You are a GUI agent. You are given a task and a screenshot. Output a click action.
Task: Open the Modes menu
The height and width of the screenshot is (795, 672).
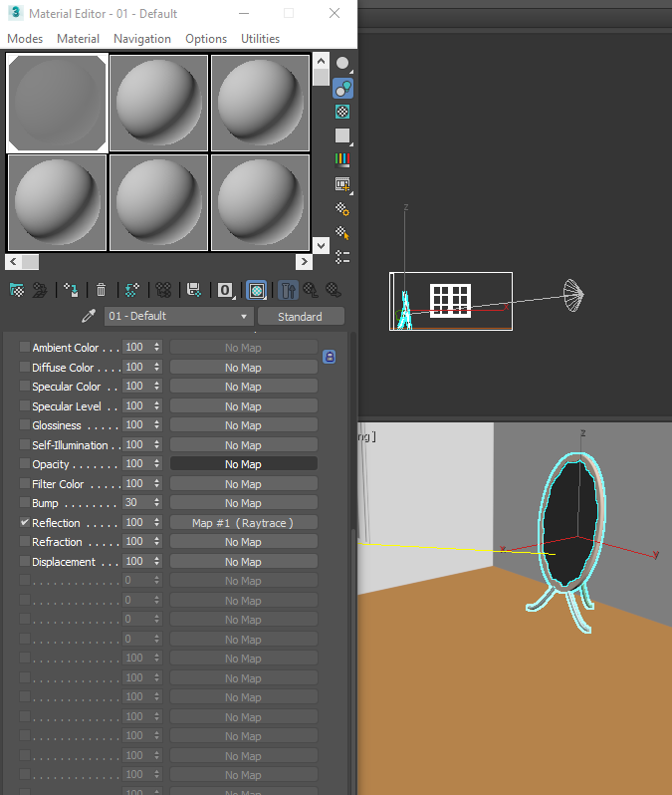coord(25,39)
